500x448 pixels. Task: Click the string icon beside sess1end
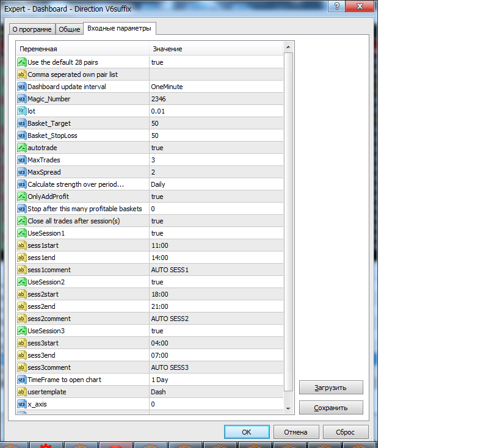tap(22, 258)
